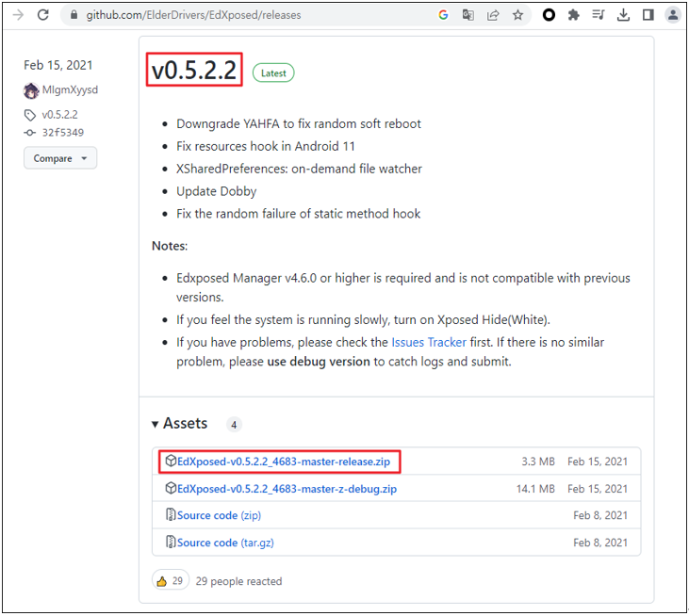Click the 'Notes:' heading text
689x616 pixels.
tap(170, 246)
